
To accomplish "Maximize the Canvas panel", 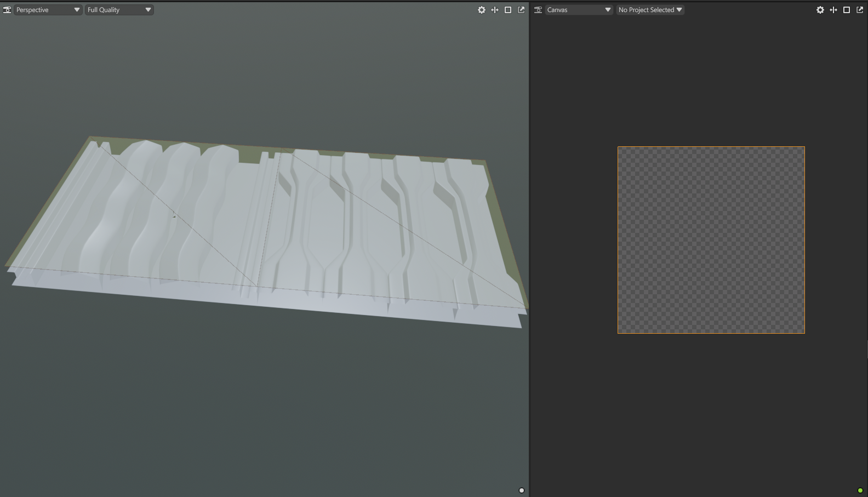I will coord(847,10).
